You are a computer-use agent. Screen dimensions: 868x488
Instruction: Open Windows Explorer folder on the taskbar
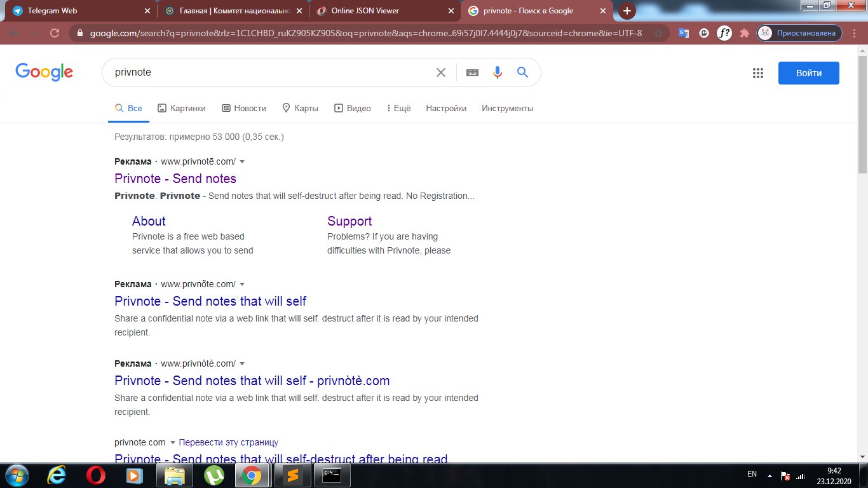click(174, 475)
